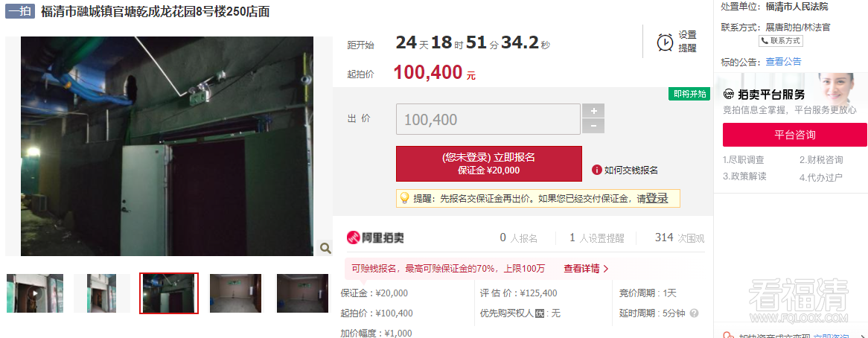The height and width of the screenshot is (338, 868).
Task: Select the last thumbnail image
Action: click(x=302, y=293)
